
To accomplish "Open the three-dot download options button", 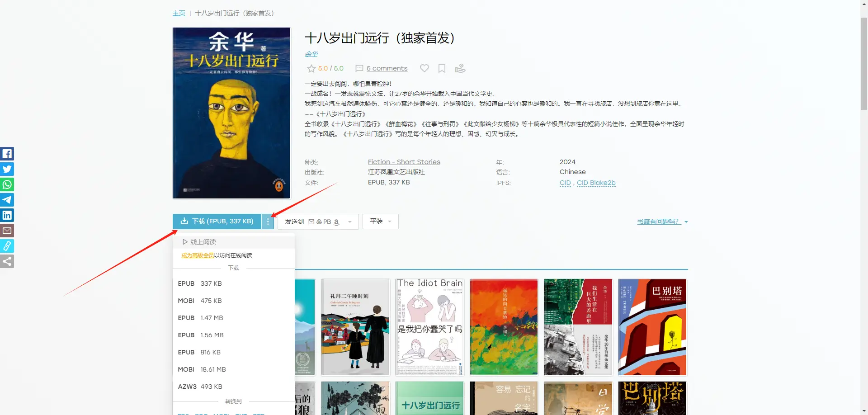I will (x=268, y=222).
